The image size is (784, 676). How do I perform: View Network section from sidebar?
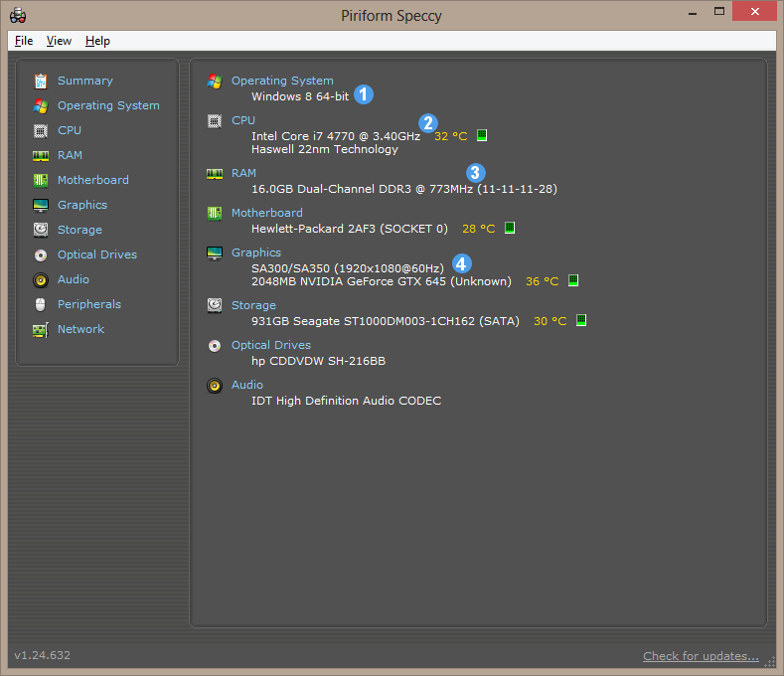[81, 329]
